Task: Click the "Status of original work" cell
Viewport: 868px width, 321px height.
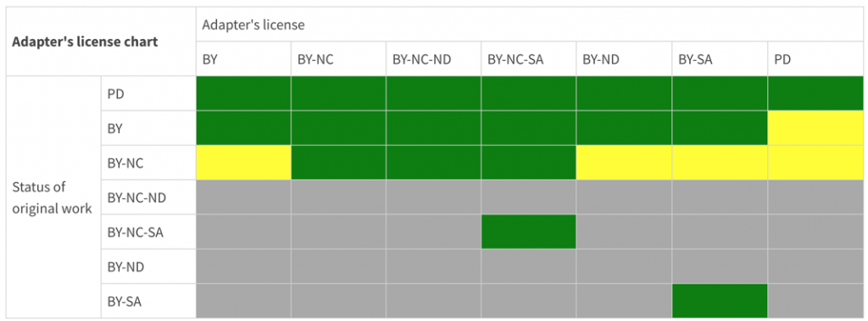Action: point(53,197)
